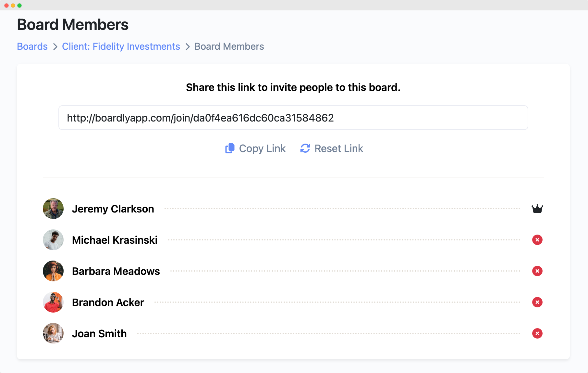Open Client: Fidelity Investments breadcrumb link
Viewport: 588px width, 373px height.
121,46
